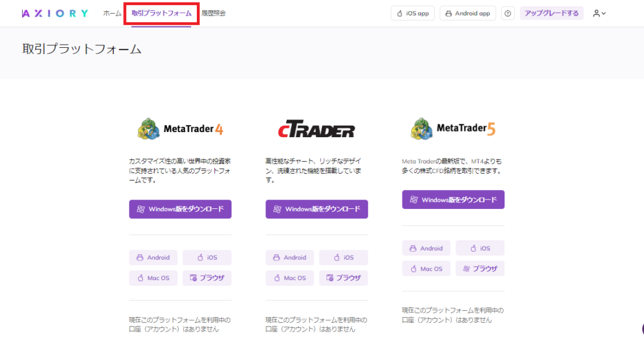Image resolution: width=644 pixels, height=341 pixels.
Task: Select Mac OS under cTrader
Action: pyautogui.click(x=289, y=278)
